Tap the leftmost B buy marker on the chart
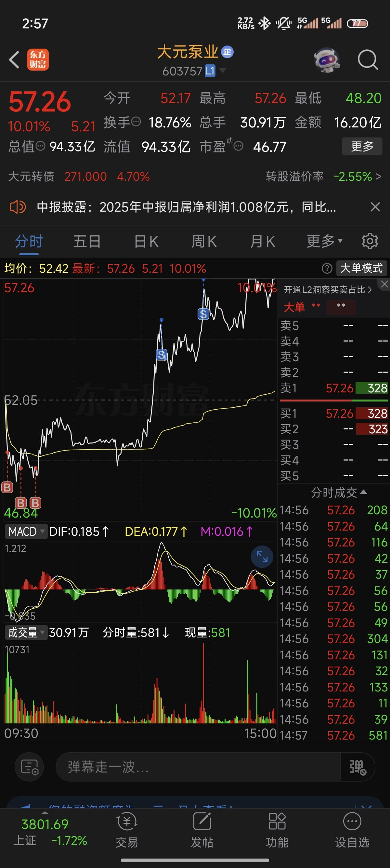 (x=7, y=487)
